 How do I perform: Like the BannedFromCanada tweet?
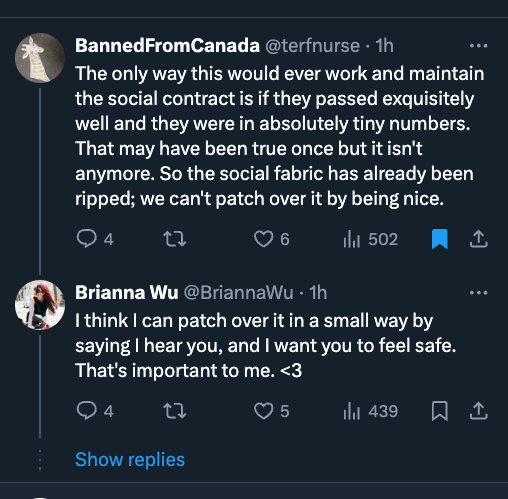click(271, 239)
